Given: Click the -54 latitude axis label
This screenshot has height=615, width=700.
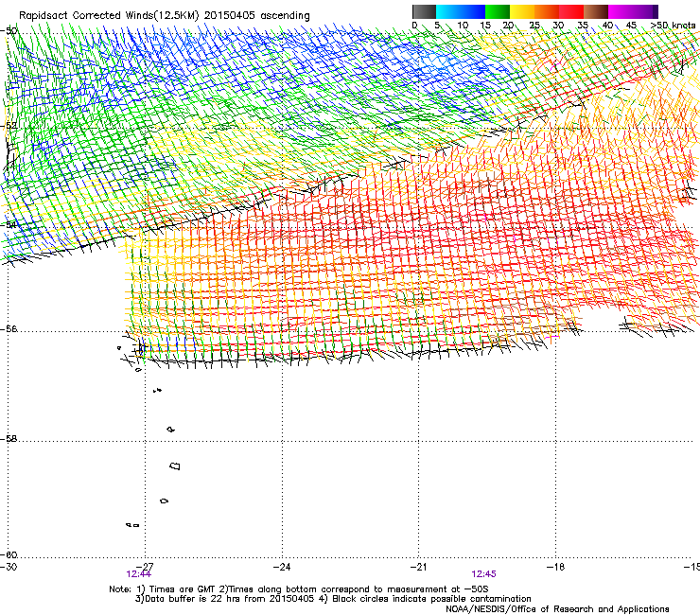Looking at the screenshot, I should (x=9, y=224).
